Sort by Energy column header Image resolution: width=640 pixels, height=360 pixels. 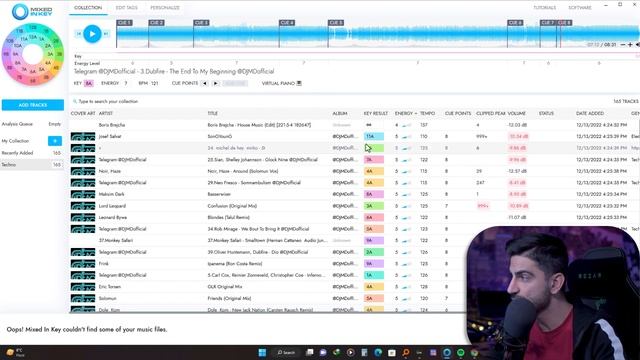pos(404,113)
